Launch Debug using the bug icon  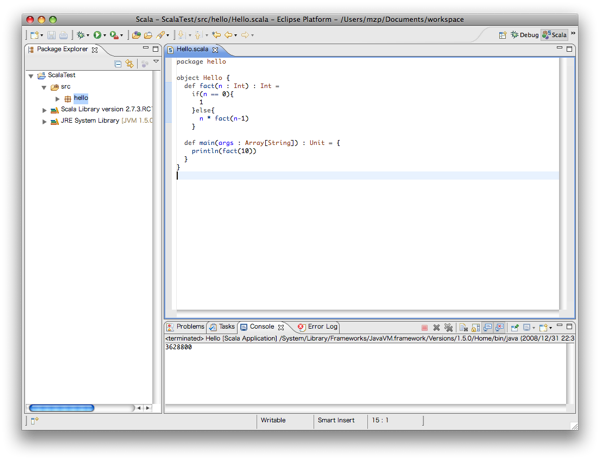(x=80, y=35)
